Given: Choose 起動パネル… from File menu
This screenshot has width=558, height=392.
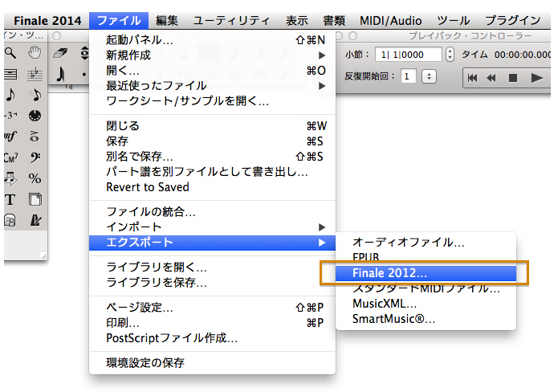Looking at the screenshot, I should [213, 40].
